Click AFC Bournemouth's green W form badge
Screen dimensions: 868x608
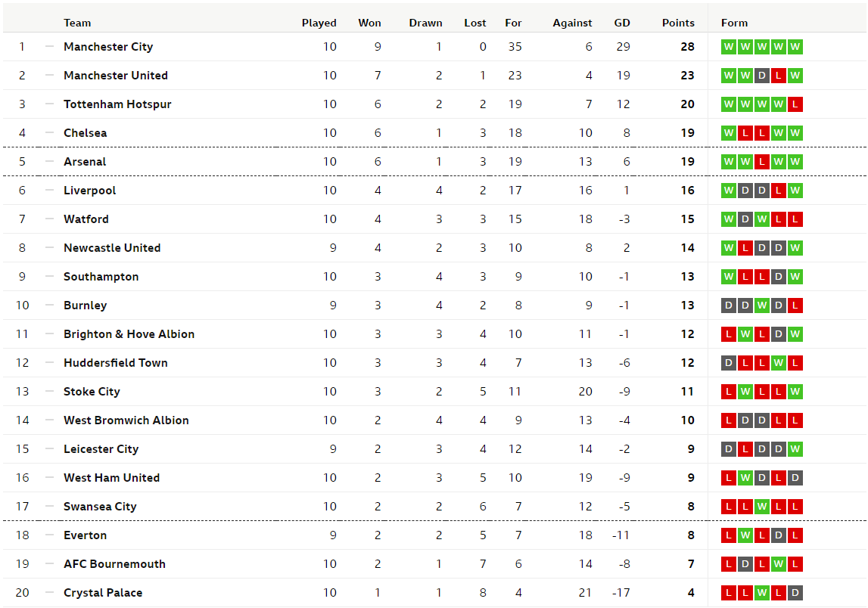(778, 564)
